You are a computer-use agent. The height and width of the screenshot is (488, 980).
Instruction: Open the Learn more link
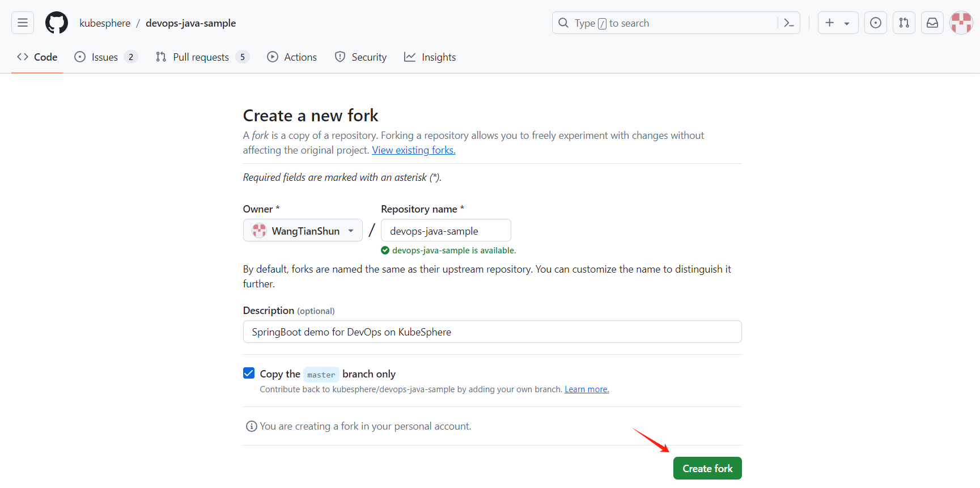click(586, 389)
